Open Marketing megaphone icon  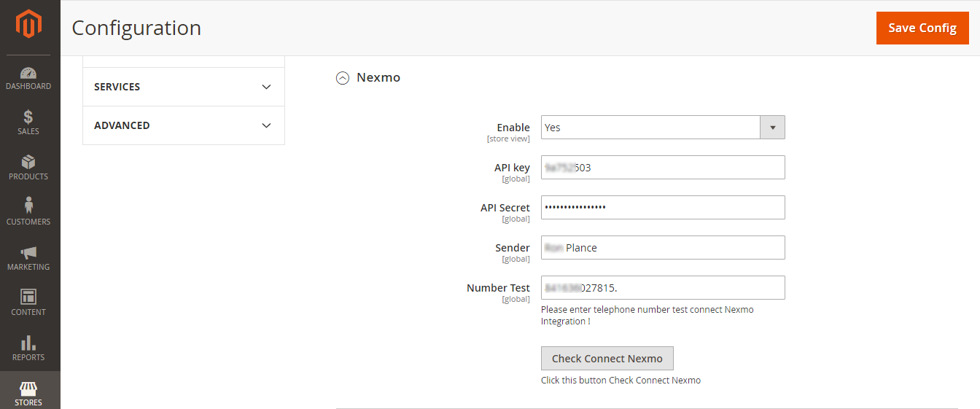pos(28,252)
